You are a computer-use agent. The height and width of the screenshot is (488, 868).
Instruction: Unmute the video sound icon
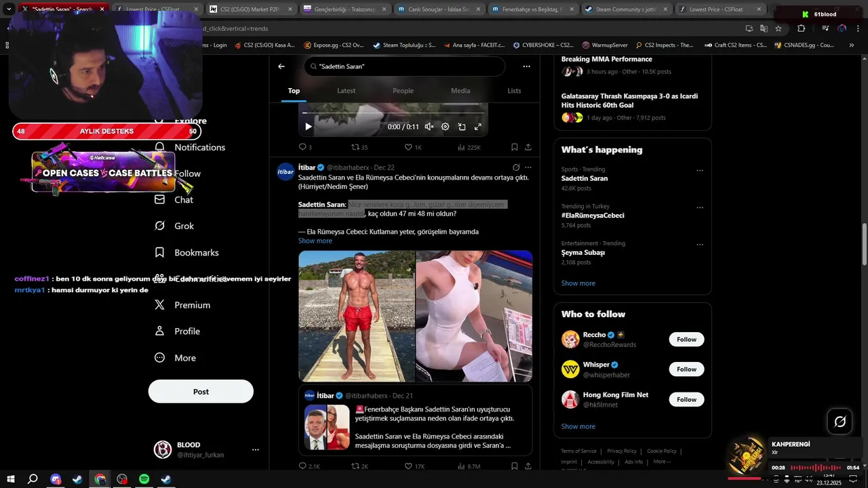coord(429,127)
